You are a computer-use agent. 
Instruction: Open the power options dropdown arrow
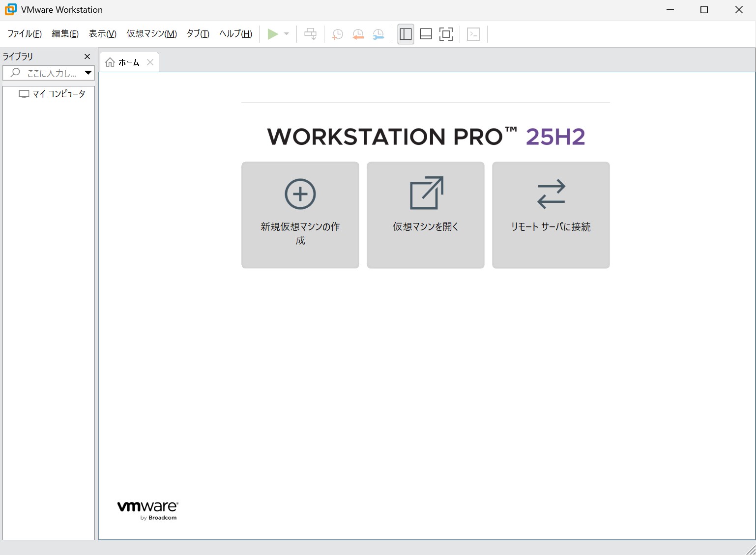point(287,34)
